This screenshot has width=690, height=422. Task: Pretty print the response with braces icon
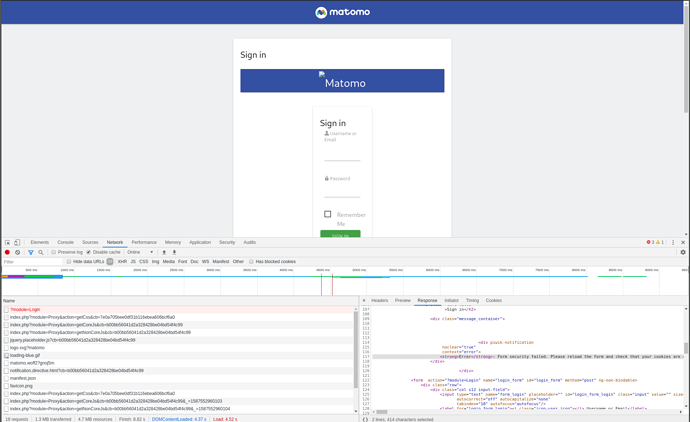point(365,419)
